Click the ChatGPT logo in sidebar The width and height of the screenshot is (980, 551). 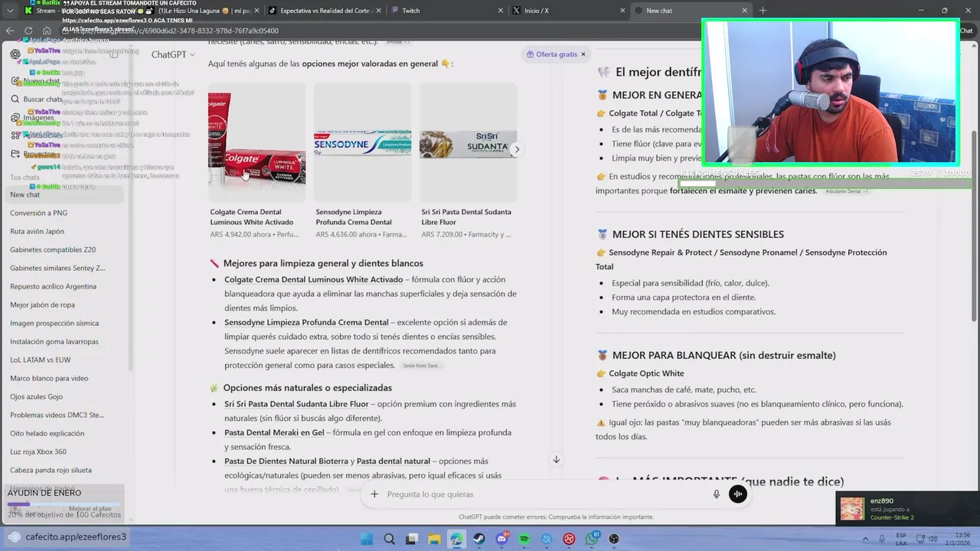15,54
